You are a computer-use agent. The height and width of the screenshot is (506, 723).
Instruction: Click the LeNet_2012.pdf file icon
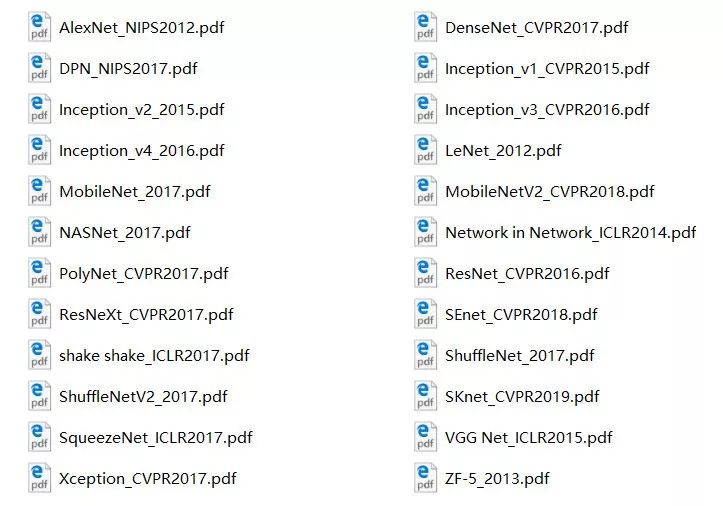pyautogui.click(x=425, y=151)
